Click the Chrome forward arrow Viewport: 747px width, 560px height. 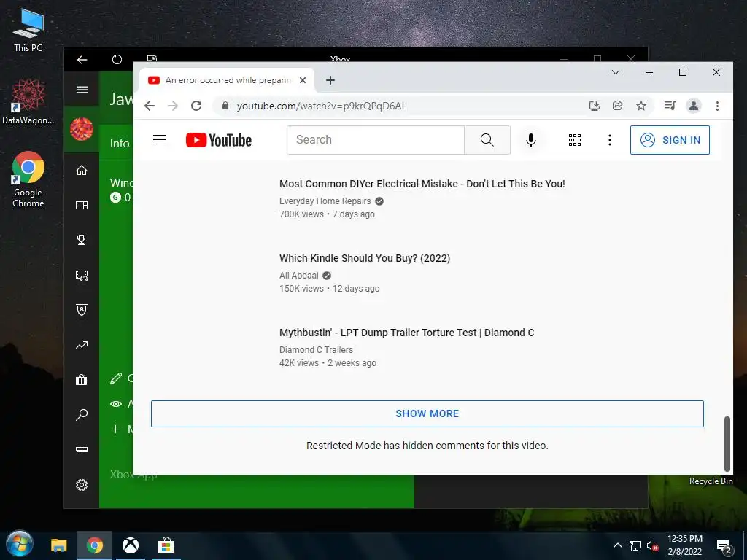point(173,106)
